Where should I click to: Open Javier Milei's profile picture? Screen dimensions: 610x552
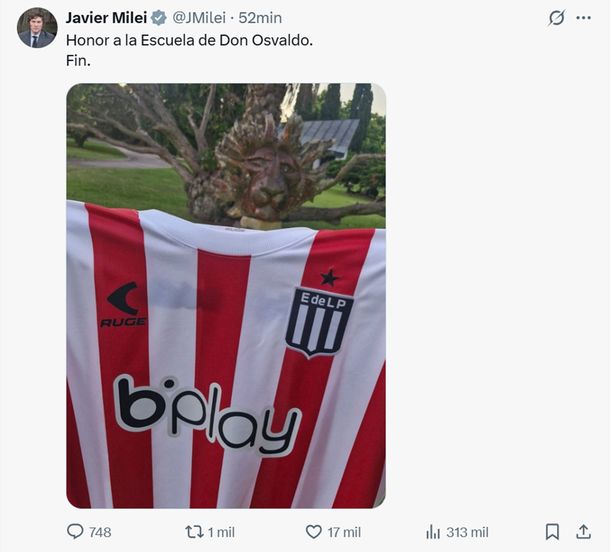tap(37, 28)
